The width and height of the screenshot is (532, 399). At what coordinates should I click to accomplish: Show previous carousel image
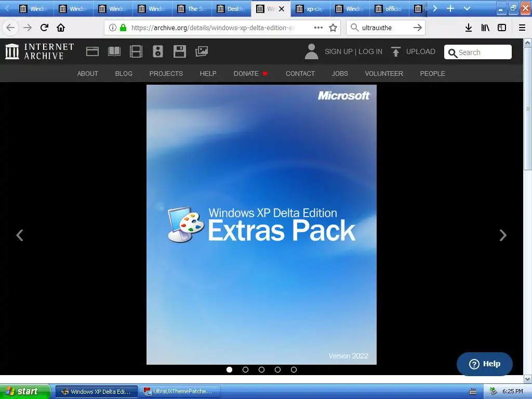tap(20, 235)
